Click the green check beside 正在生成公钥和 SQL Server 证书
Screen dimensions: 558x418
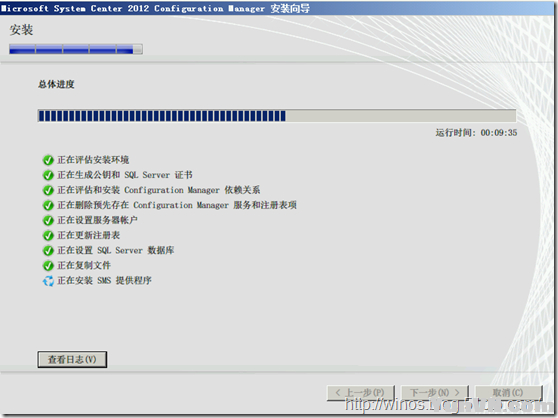(48, 175)
